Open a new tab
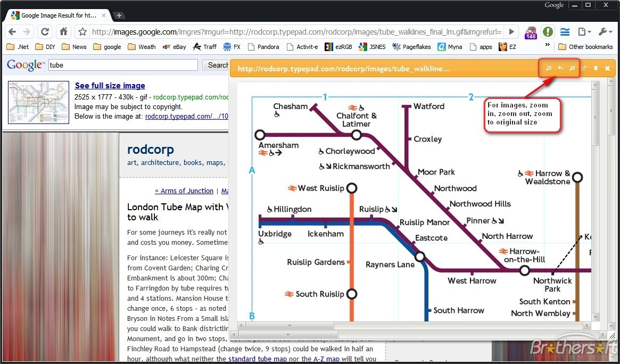The image size is (620, 364). click(x=119, y=15)
